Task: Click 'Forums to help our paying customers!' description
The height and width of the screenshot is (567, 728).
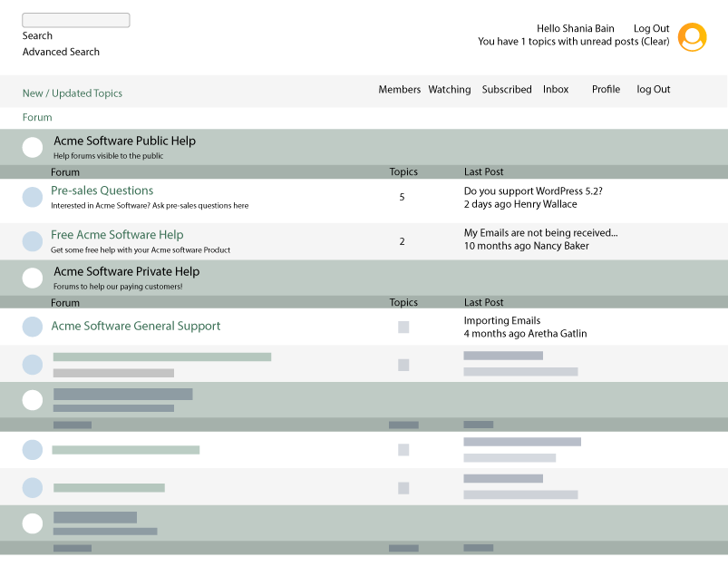Action: coord(118,287)
